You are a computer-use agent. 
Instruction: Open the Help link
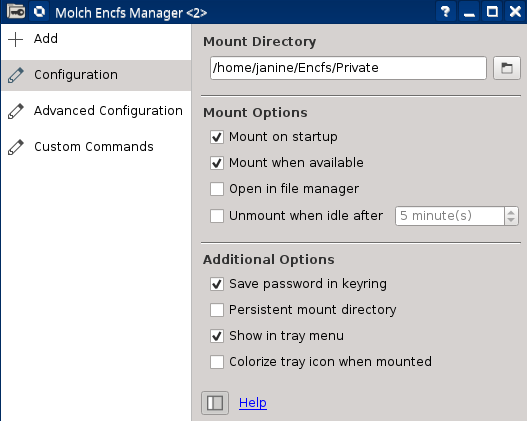coord(253,403)
